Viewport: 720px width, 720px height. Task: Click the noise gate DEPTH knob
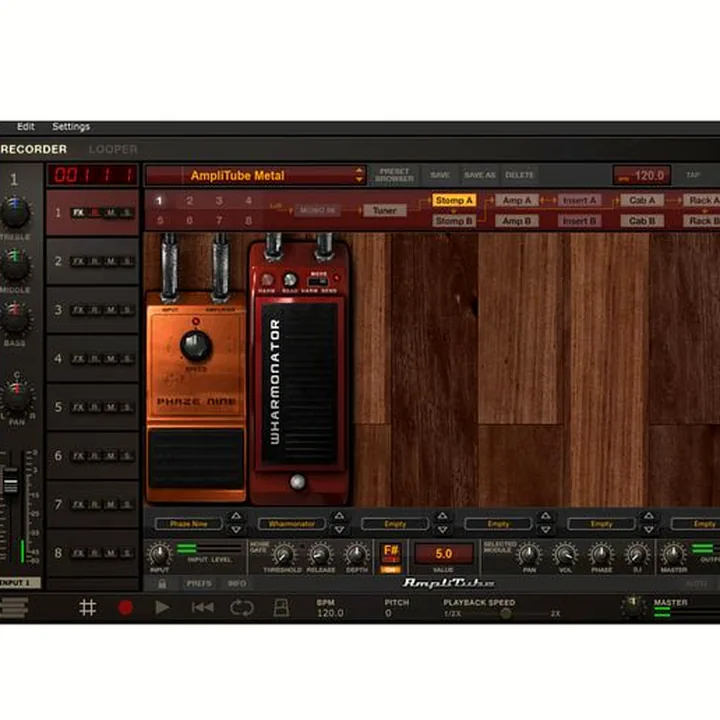pyautogui.click(x=356, y=555)
